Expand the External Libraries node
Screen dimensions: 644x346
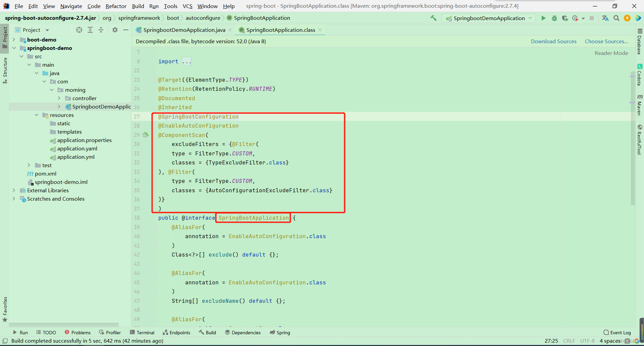[x=14, y=190]
